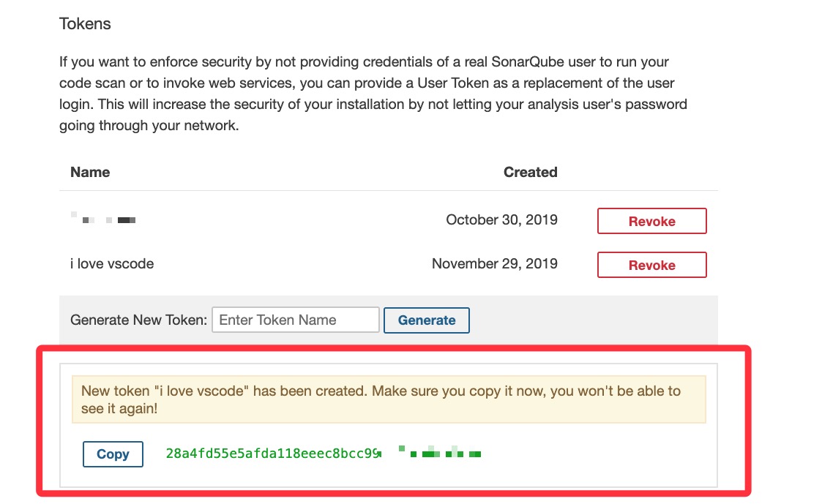Copy the newly created token
The width and height of the screenshot is (822, 504).
pyautogui.click(x=113, y=454)
